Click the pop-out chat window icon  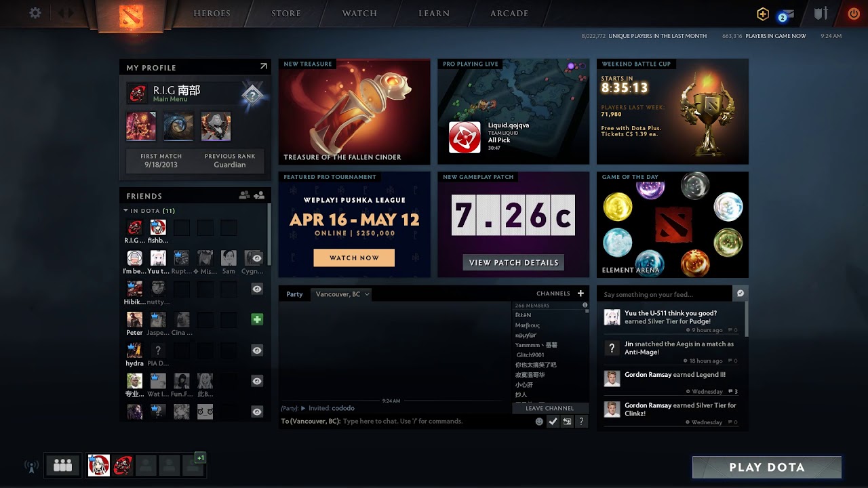(567, 421)
